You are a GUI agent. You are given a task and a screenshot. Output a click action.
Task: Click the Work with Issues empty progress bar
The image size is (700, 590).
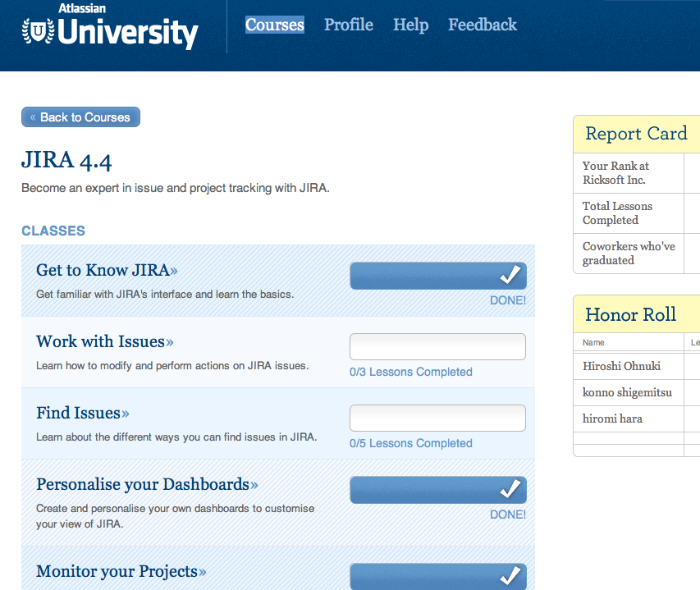tap(438, 347)
